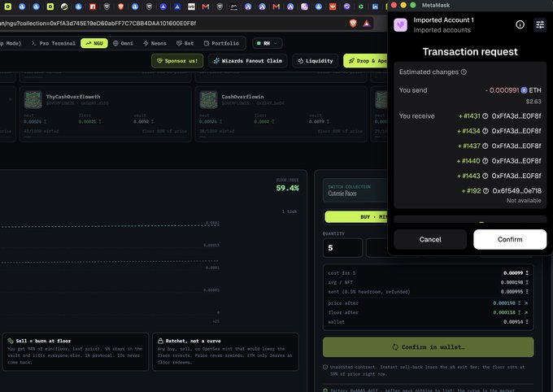Open the RH network dropdown

[268, 43]
